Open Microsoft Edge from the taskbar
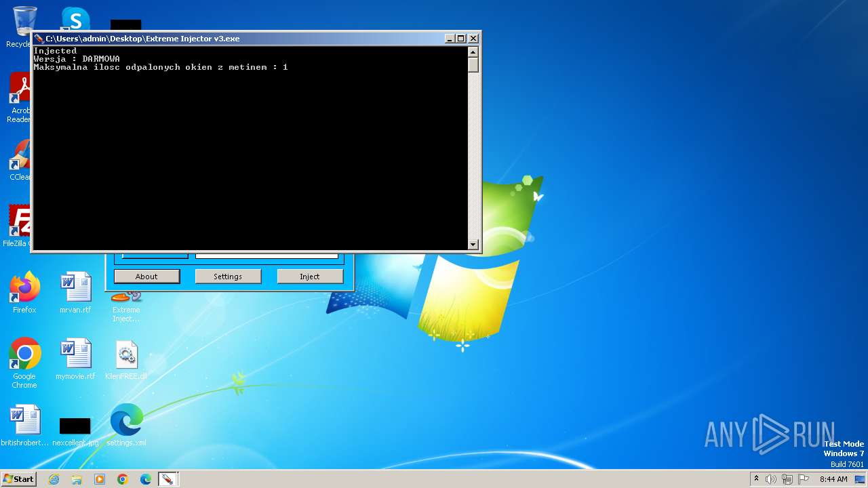 tap(146, 479)
